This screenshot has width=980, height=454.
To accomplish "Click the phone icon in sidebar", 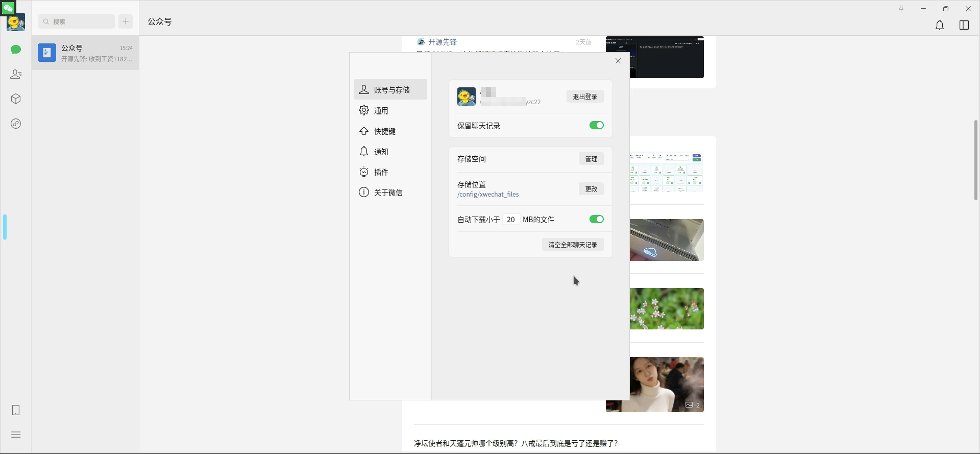I will (x=16, y=410).
